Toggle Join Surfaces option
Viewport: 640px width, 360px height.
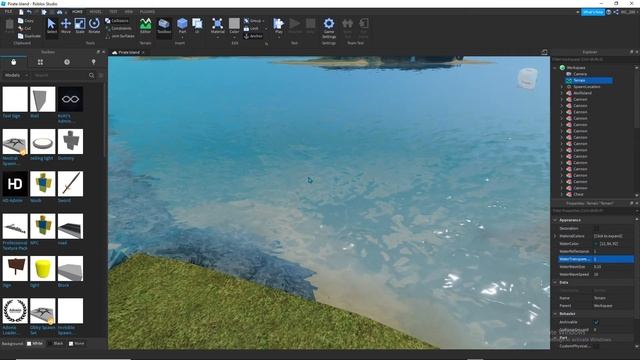tap(120, 36)
